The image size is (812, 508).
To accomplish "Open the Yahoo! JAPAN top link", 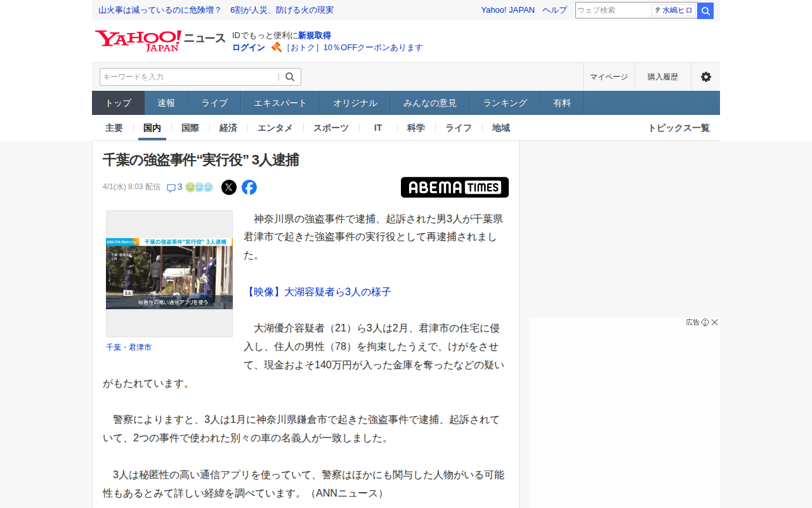I will (507, 10).
